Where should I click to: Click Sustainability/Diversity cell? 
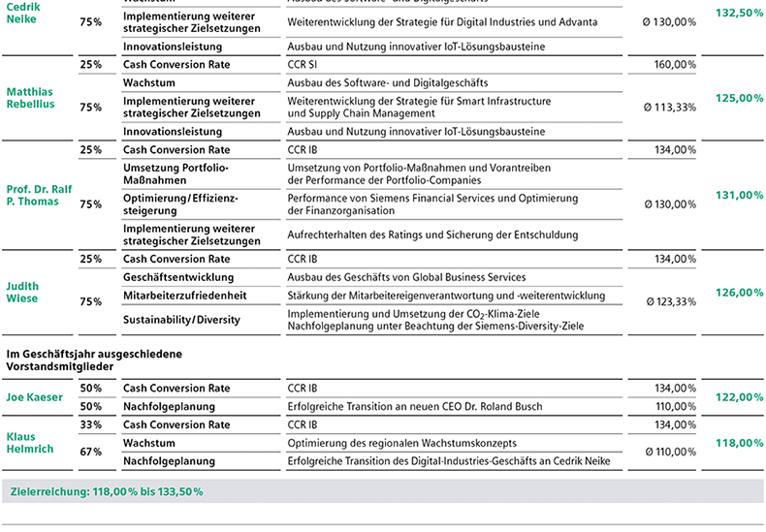point(181,320)
